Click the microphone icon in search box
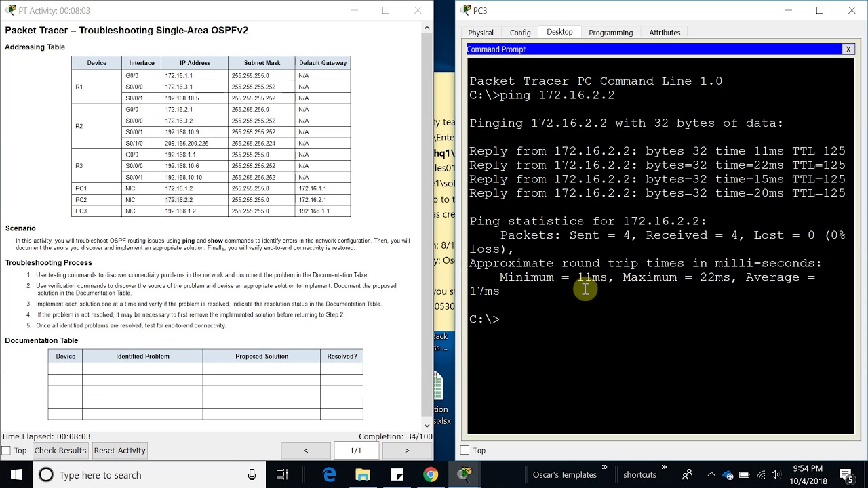868x488 pixels. tap(252, 474)
